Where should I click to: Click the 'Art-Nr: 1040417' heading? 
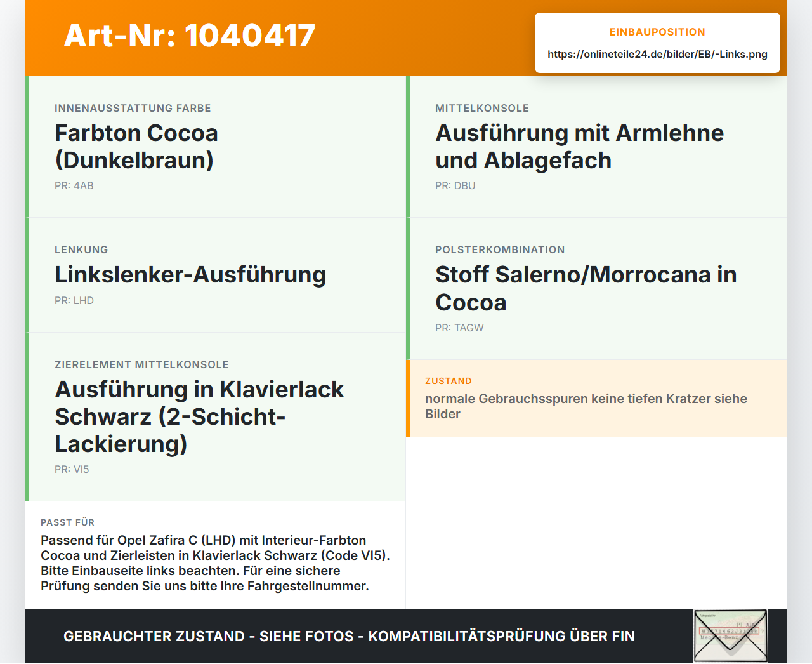coord(190,36)
